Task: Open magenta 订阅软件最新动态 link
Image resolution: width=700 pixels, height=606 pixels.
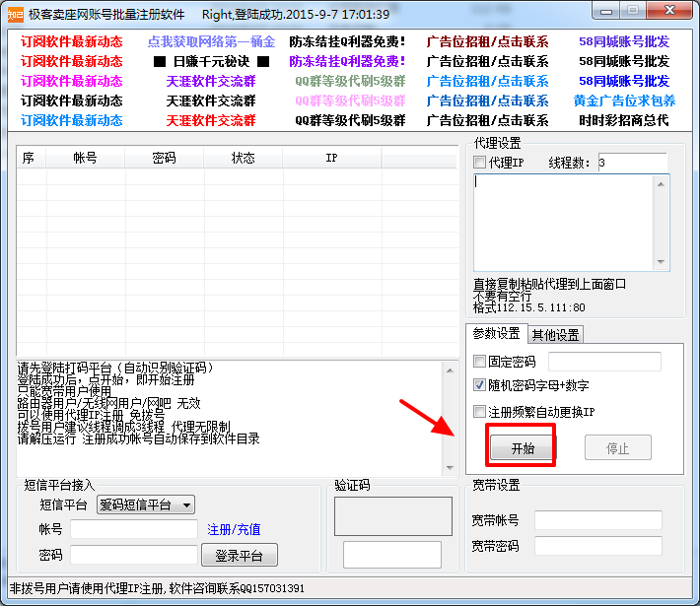Action: [x=71, y=81]
